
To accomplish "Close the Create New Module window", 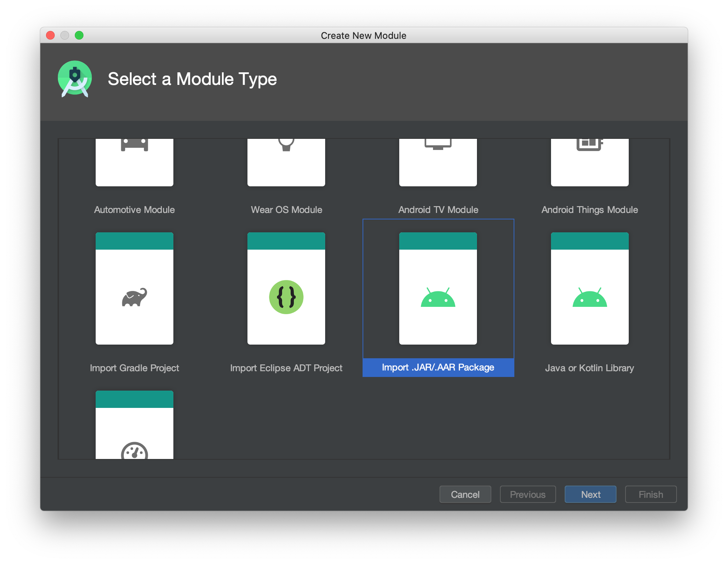I will (x=50, y=35).
